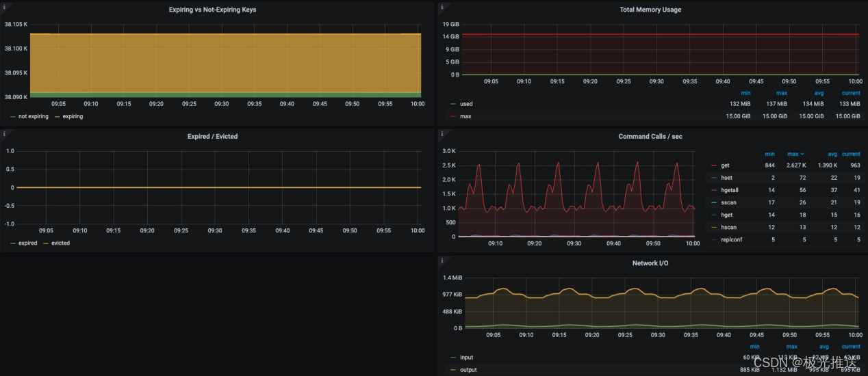Click the green color line beside 'not expiring'
The height and width of the screenshot is (376, 868).
(12, 117)
